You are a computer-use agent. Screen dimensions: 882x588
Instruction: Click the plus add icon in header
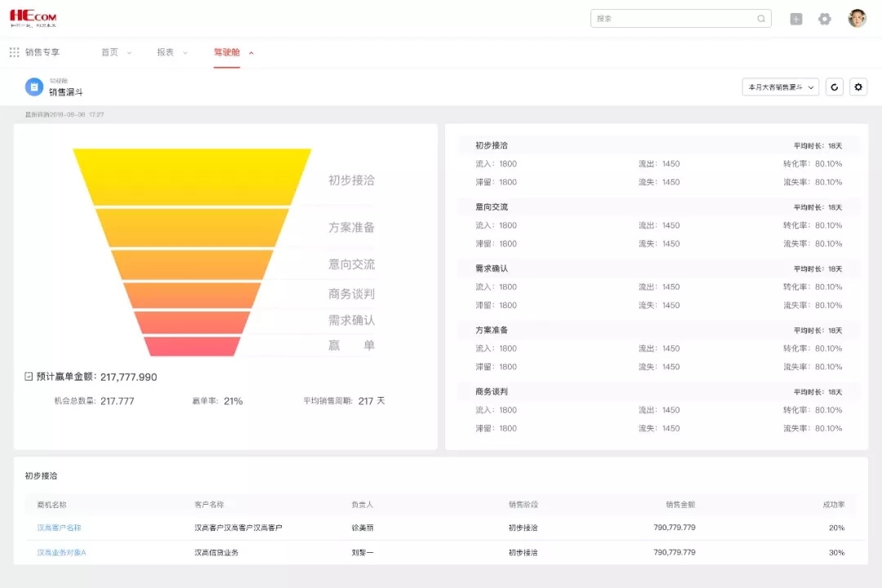tap(796, 19)
